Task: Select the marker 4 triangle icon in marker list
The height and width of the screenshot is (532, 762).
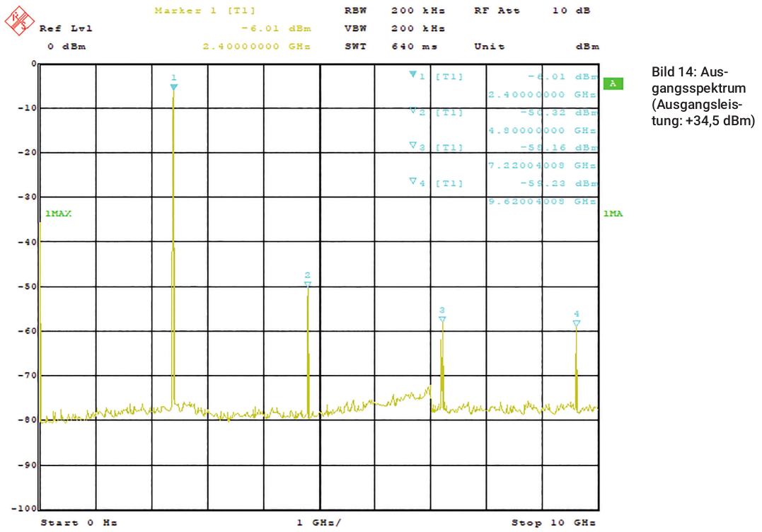Action: pos(412,181)
